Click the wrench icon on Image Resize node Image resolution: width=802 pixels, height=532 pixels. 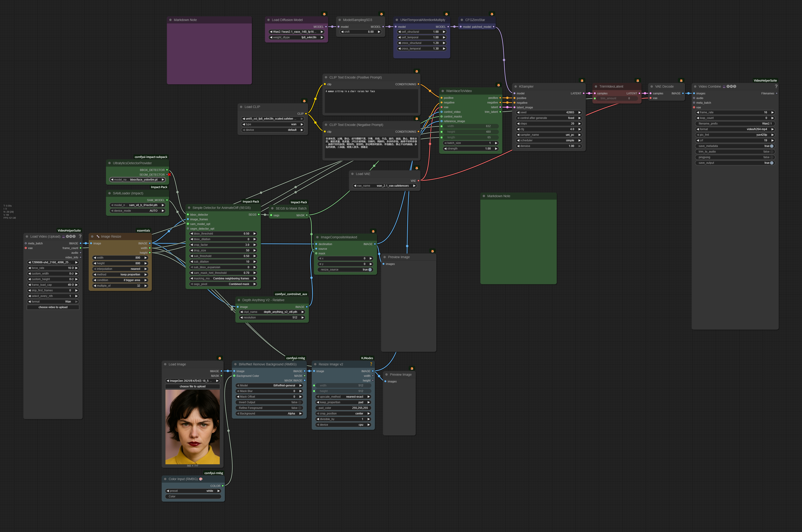(x=98, y=236)
